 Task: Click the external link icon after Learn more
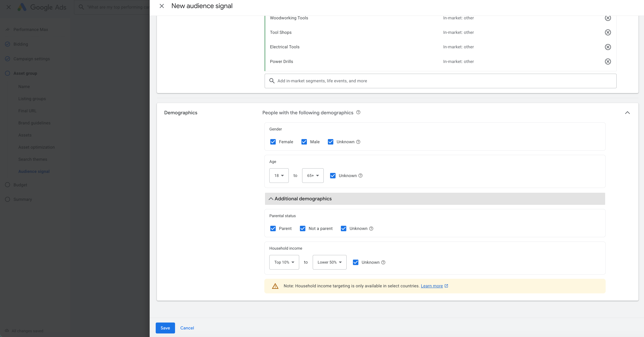pyautogui.click(x=446, y=286)
